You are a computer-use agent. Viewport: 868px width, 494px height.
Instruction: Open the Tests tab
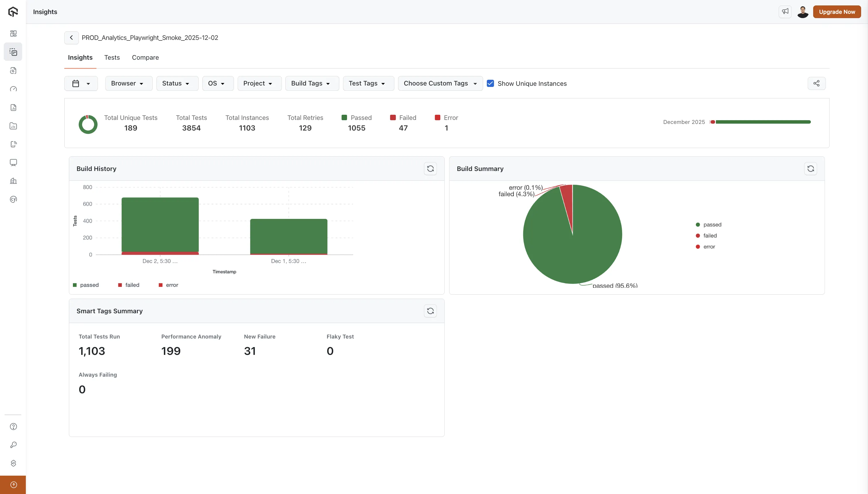(112, 57)
